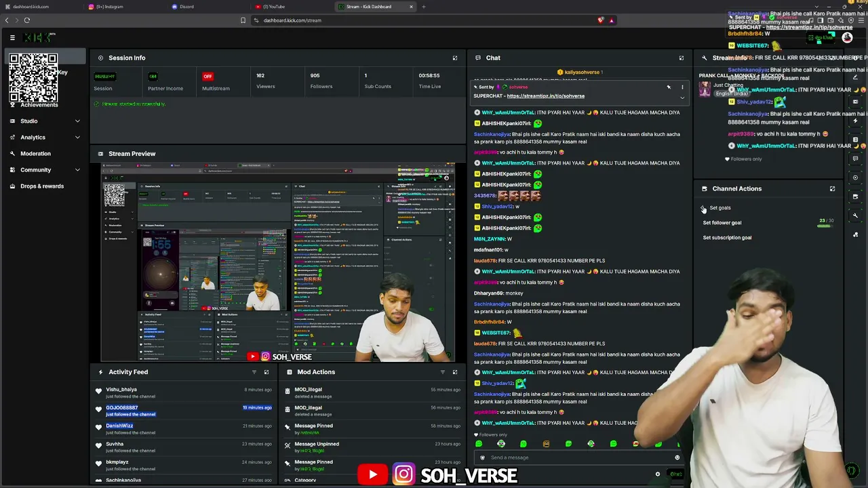Select the DanishWizz activity entry

(184, 429)
